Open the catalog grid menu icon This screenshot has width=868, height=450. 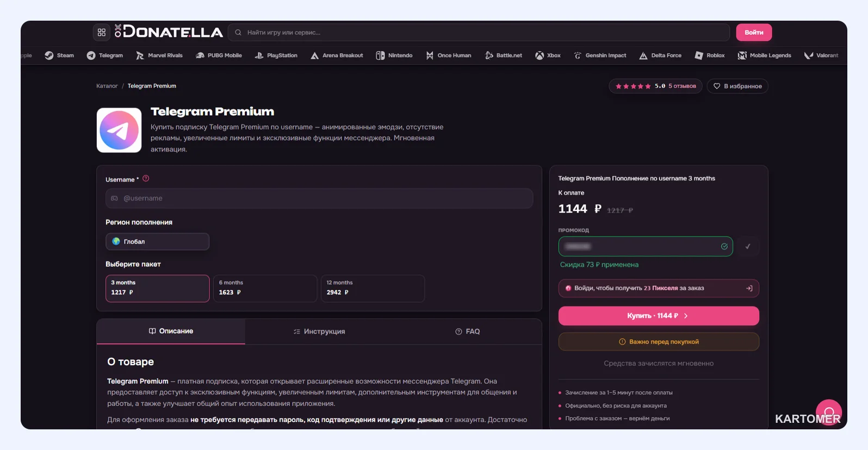click(102, 33)
